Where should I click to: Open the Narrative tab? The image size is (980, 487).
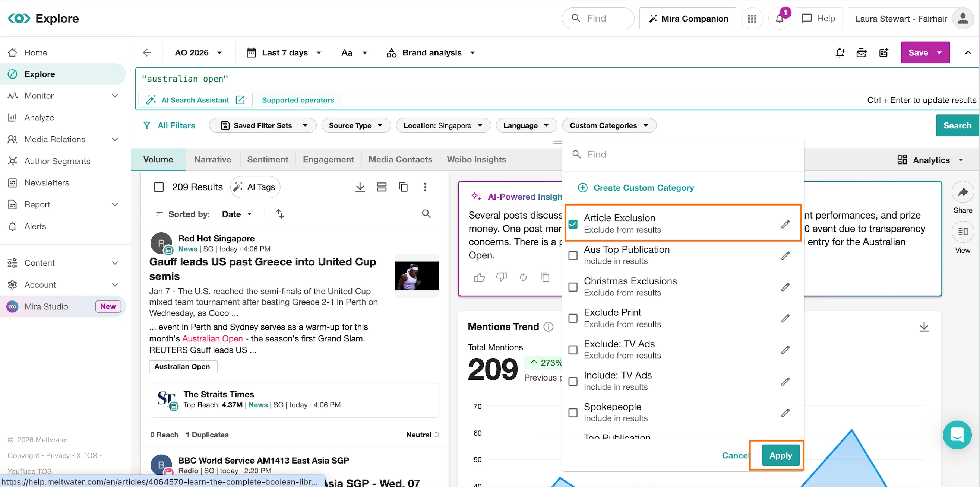point(212,160)
